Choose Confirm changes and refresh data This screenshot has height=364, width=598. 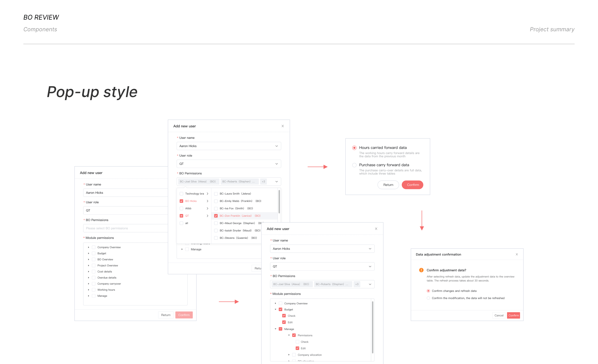pyautogui.click(x=428, y=291)
